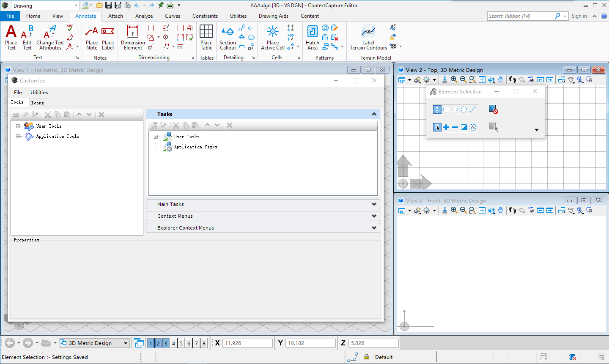Expand User Tasks tree node
Image resolution: width=609 pixels, height=364 pixels.
coord(156,137)
